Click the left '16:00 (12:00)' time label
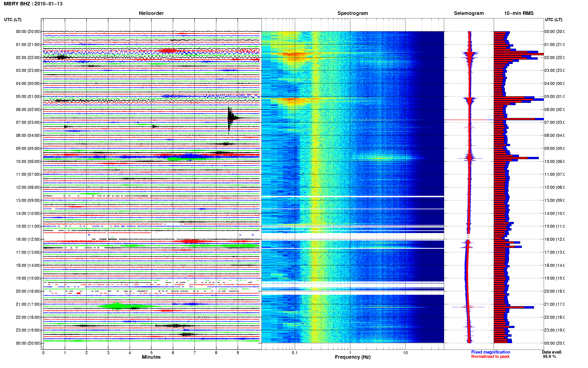Viewport: 588px width, 368px height. [x=28, y=239]
